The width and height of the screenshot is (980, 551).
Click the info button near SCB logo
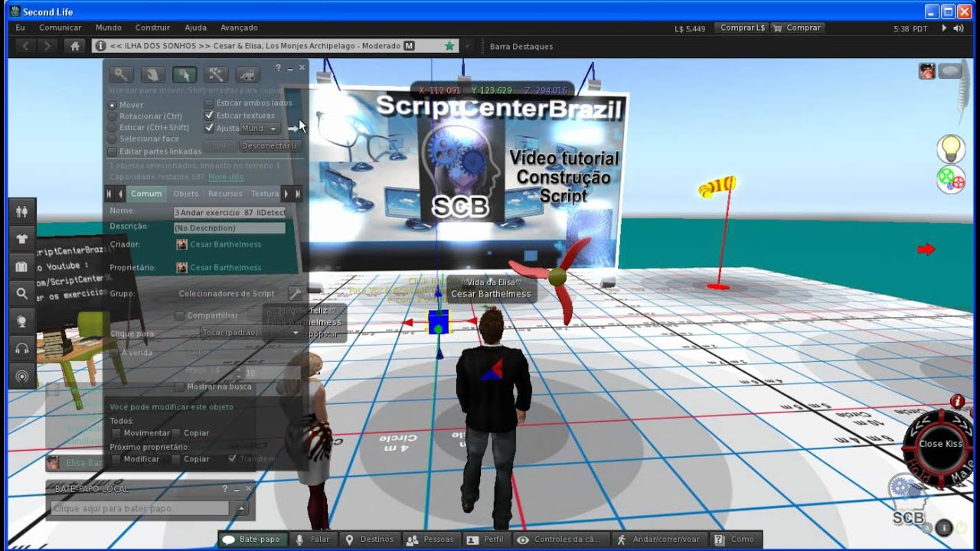coord(943,527)
